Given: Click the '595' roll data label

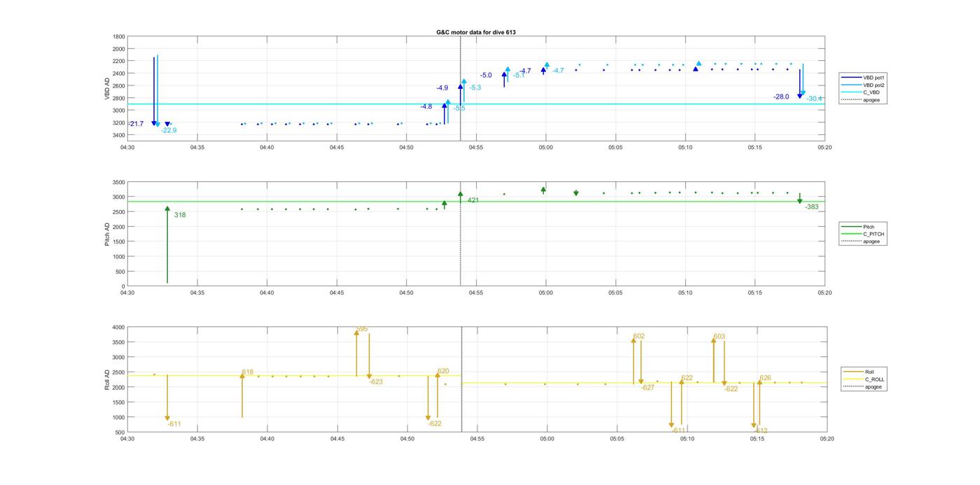Looking at the screenshot, I should [x=362, y=329].
